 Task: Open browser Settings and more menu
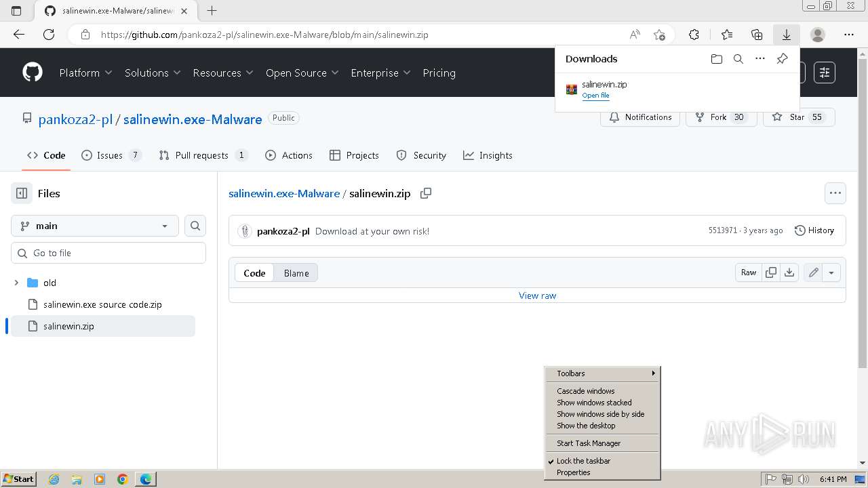[849, 35]
